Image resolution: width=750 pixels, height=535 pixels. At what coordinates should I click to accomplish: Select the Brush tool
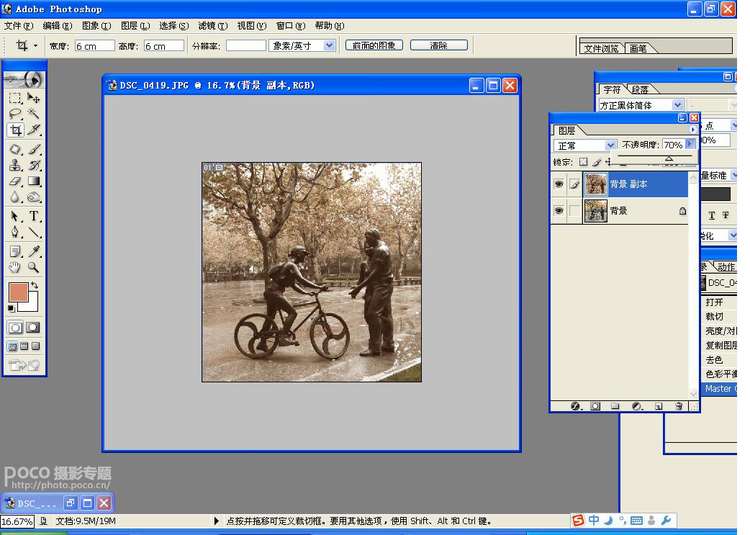33,149
